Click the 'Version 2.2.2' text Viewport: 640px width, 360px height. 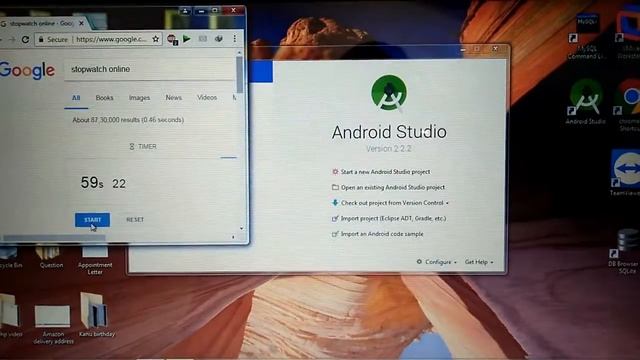click(389, 149)
